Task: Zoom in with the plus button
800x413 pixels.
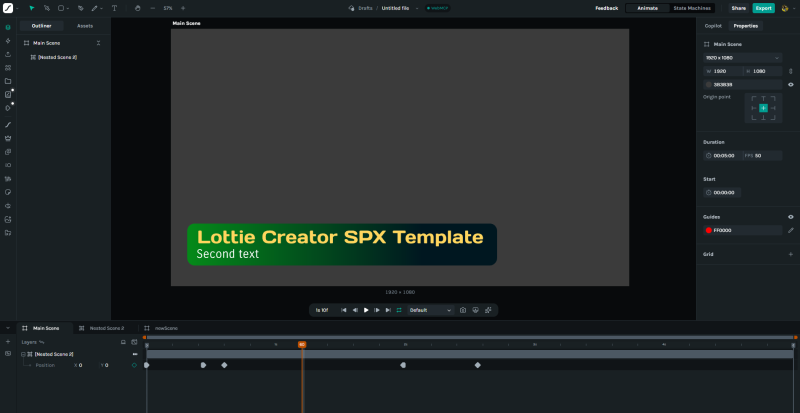Action: point(183,8)
